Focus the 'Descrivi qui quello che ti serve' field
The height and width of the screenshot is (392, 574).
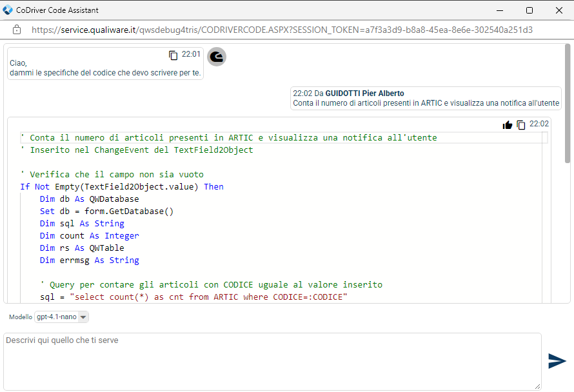[271, 361]
